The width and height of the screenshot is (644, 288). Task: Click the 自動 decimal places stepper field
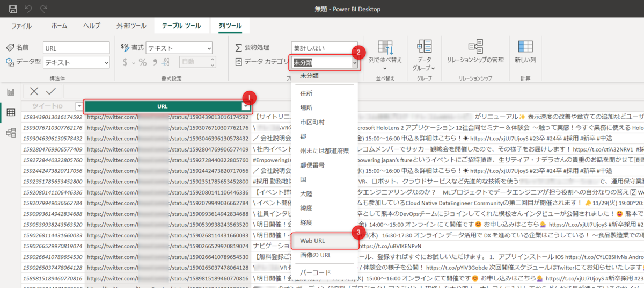[x=197, y=62]
